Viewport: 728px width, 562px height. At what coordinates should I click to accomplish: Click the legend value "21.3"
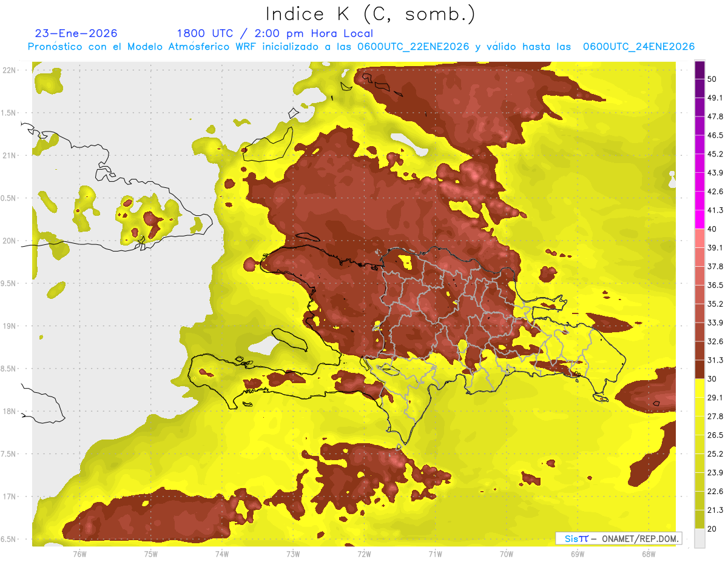click(x=715, y=510)
